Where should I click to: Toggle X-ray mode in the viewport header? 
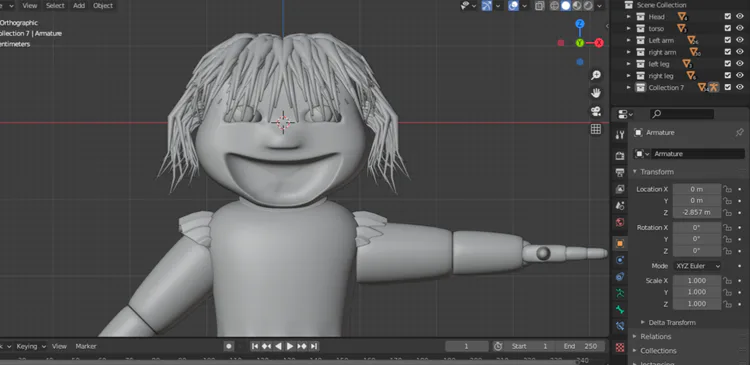point(540,6)
